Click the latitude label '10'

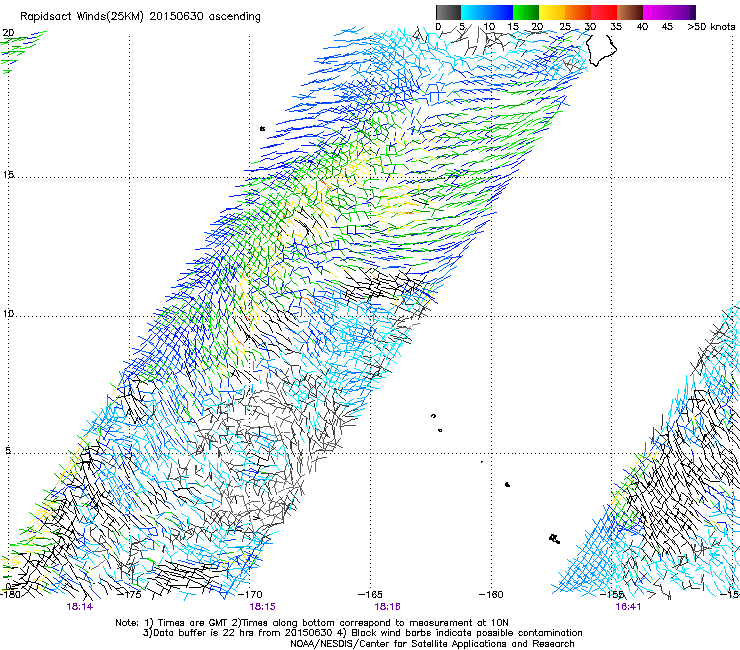8,313
